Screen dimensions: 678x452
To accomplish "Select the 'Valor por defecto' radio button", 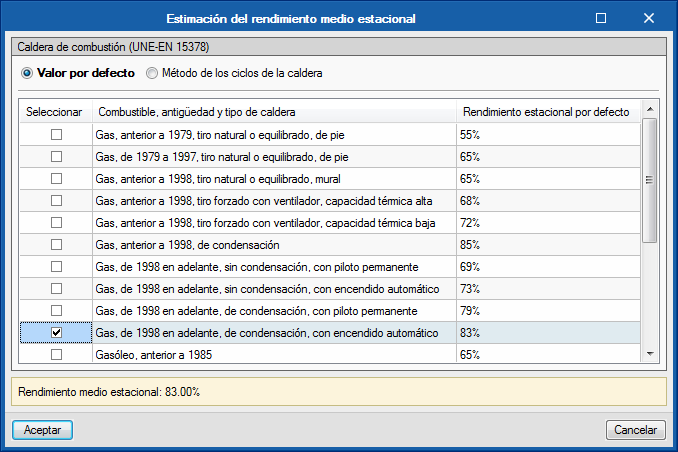I will tap(27, 73).
